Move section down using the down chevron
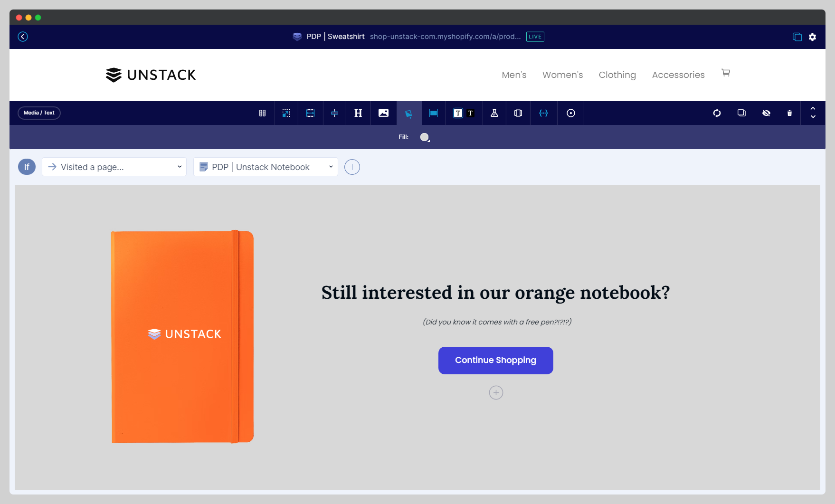835x504 pixels. click(x=813, y=117)
